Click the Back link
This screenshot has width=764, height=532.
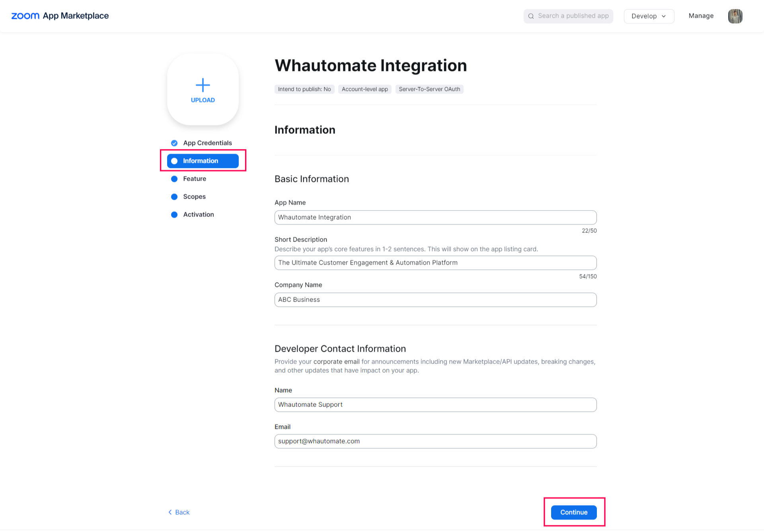tap(182, 512)
